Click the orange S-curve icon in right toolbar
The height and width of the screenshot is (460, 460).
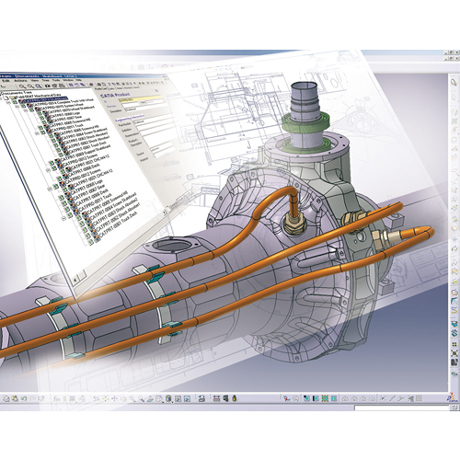coord(454,310)
